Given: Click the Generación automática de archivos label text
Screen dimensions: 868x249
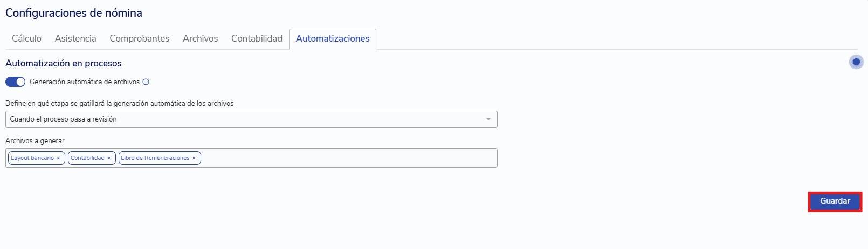Looking at the screenshot, I should tap(85, 82).
